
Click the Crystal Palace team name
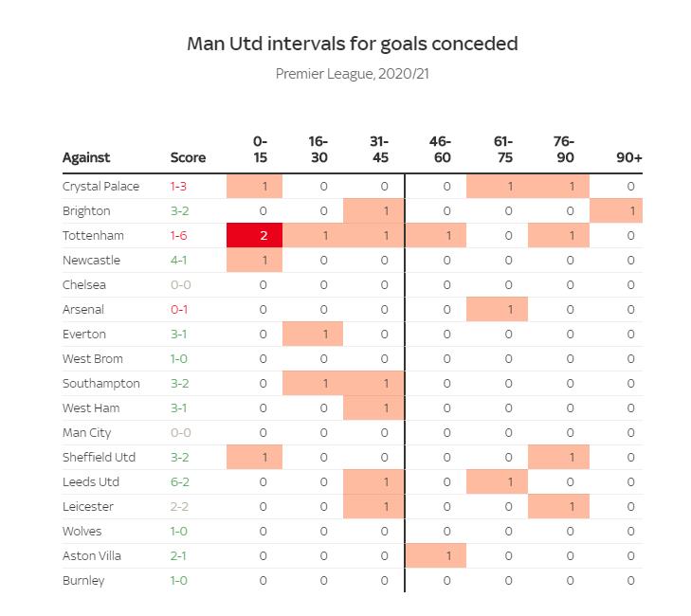(x=100, y=186)
